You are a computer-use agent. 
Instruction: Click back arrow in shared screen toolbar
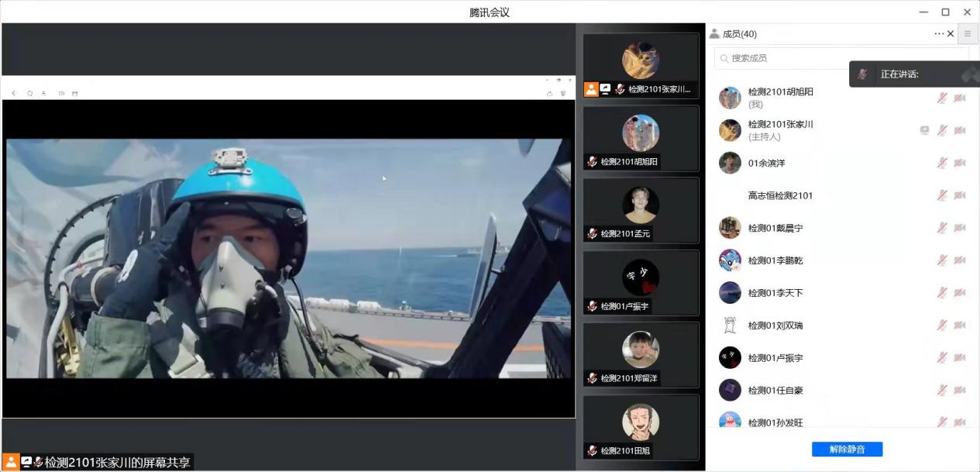click(14, 94)
